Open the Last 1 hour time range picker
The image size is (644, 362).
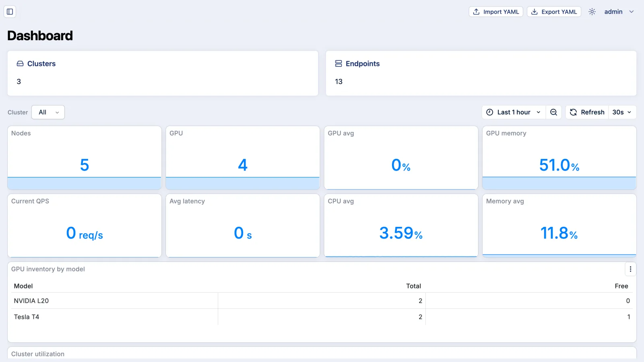pos(514,112)
